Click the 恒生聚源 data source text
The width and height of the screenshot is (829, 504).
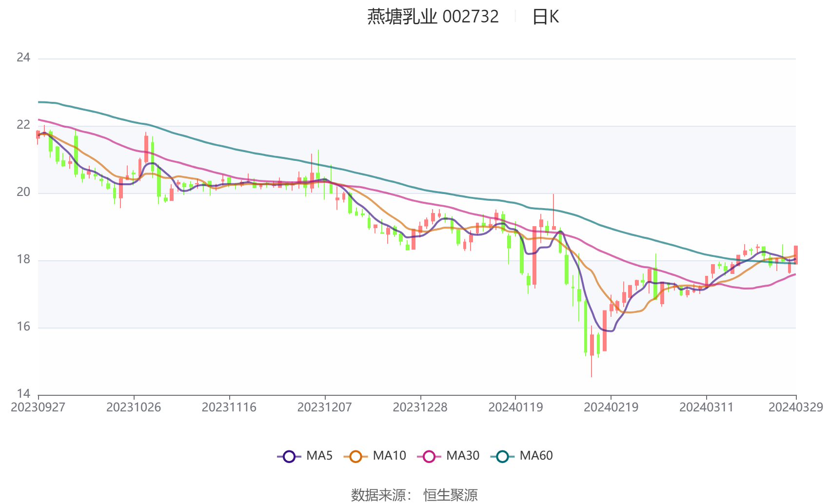click(x=450, y=495)
